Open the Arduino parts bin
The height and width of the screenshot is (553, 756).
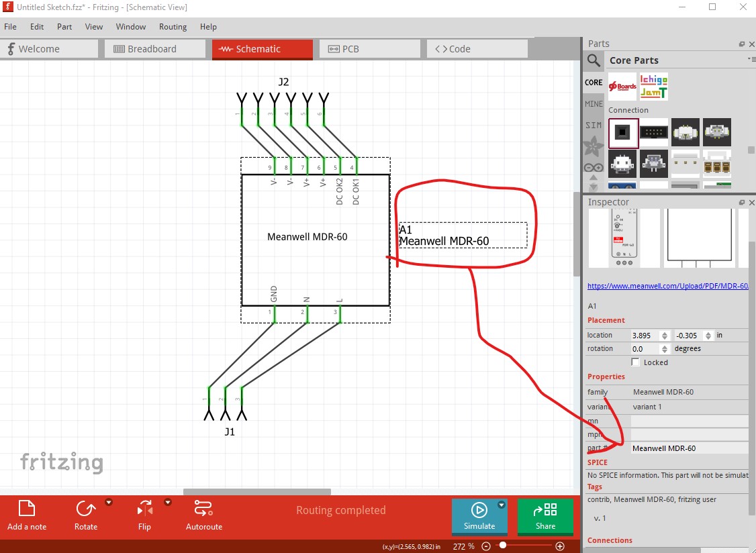pos(594,168)
